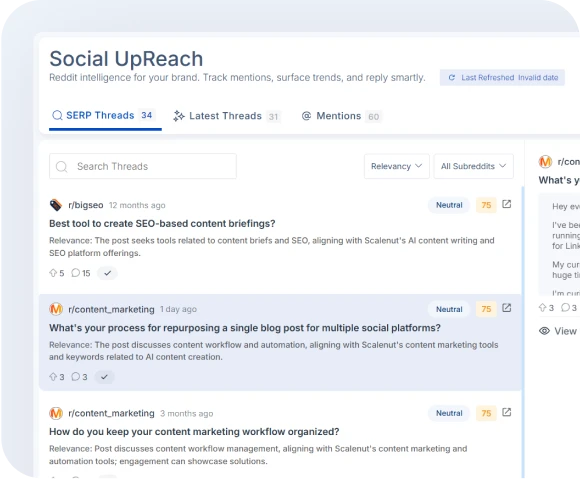Click the r/bigseo subreddit avatar icon
The image size is (580, 479).
pos(56,205)
